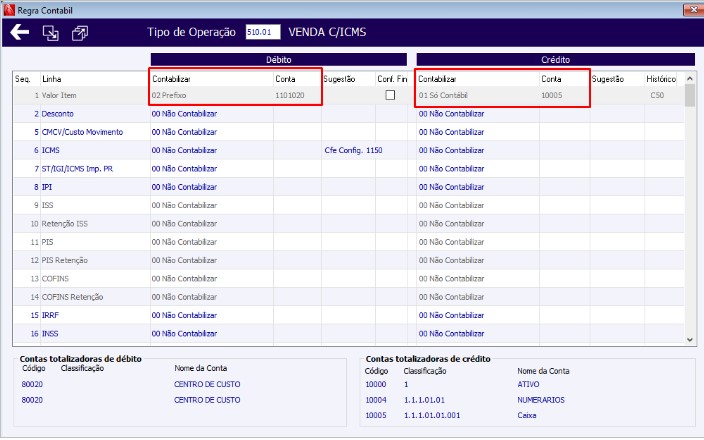Select the ISS row with sequence 9
This screenshot has width=704, height=440.
(x=349, y=205)
